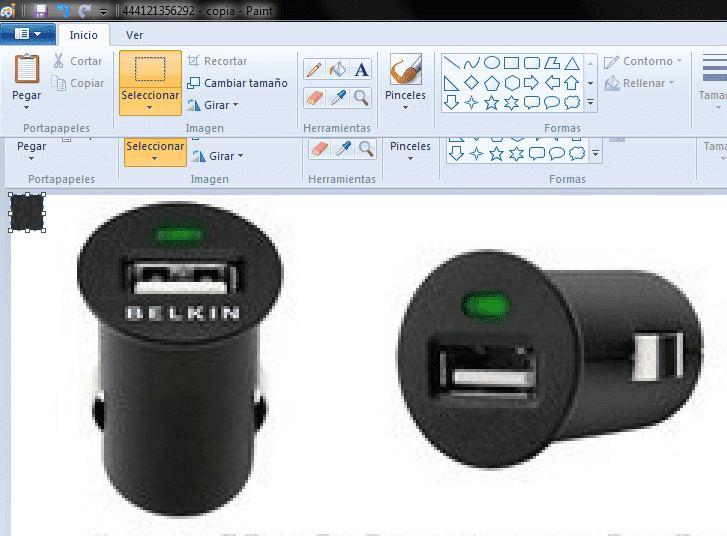The height and width of the screenshot is (536, 727).
Task: Choose the Left arrow shape
Action: pos(552,83)
